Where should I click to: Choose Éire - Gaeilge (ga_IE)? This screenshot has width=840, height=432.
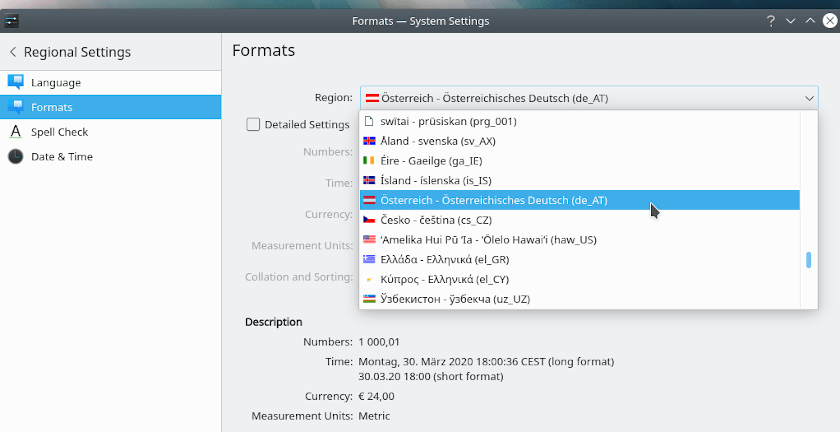(580, 161)
